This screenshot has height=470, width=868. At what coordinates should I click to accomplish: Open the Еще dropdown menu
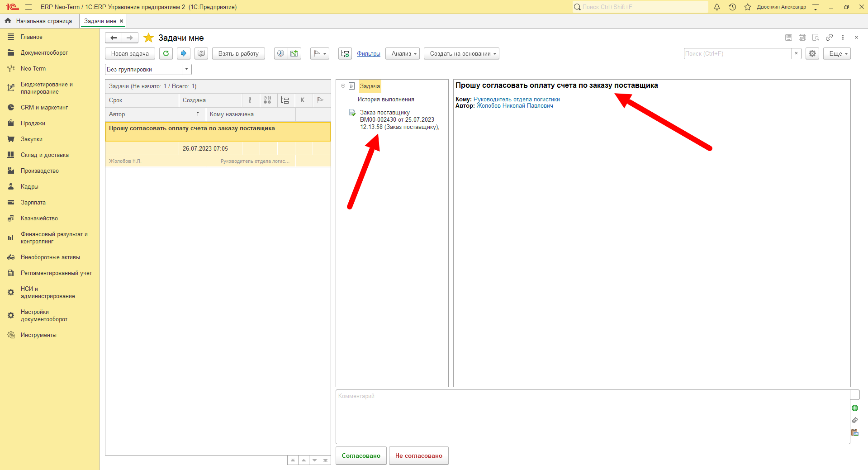click(837, 53)
